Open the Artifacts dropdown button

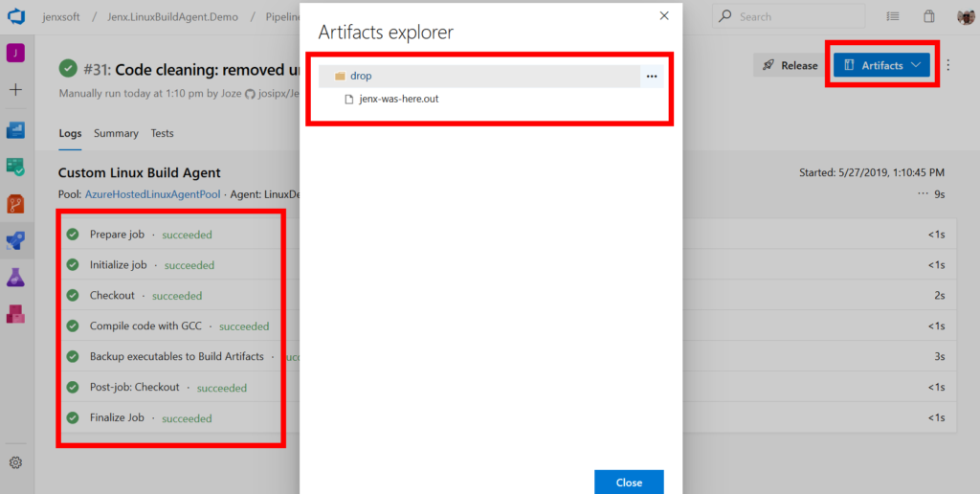[x=881, y=65]
